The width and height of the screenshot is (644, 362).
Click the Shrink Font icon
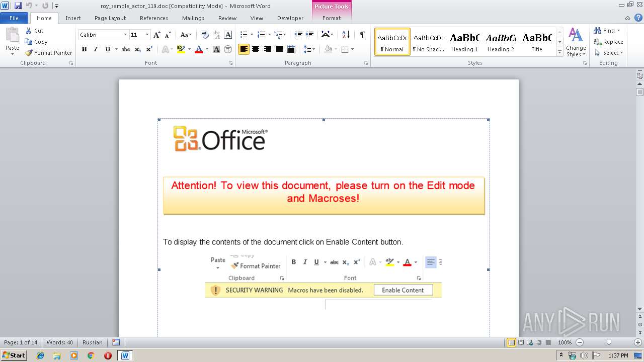coord(168,35)
